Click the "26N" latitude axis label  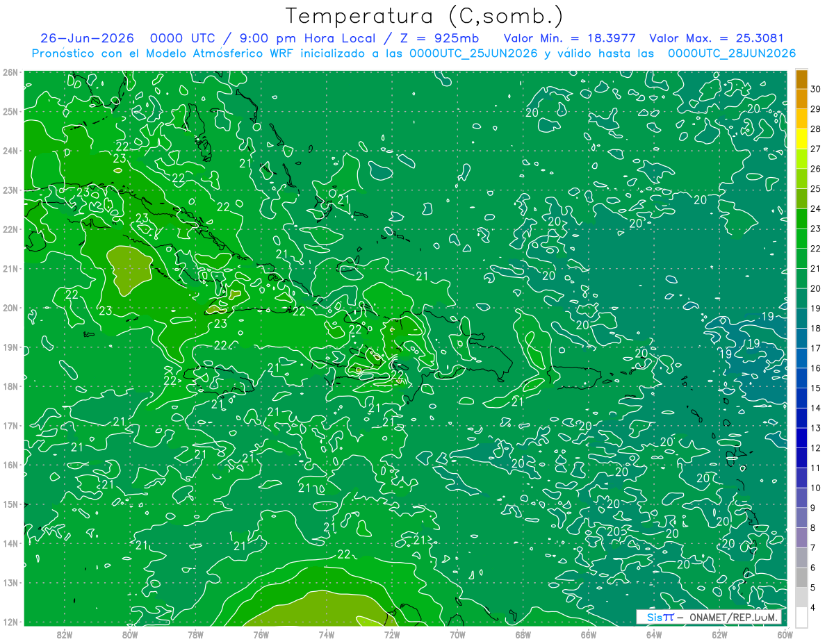10,72
